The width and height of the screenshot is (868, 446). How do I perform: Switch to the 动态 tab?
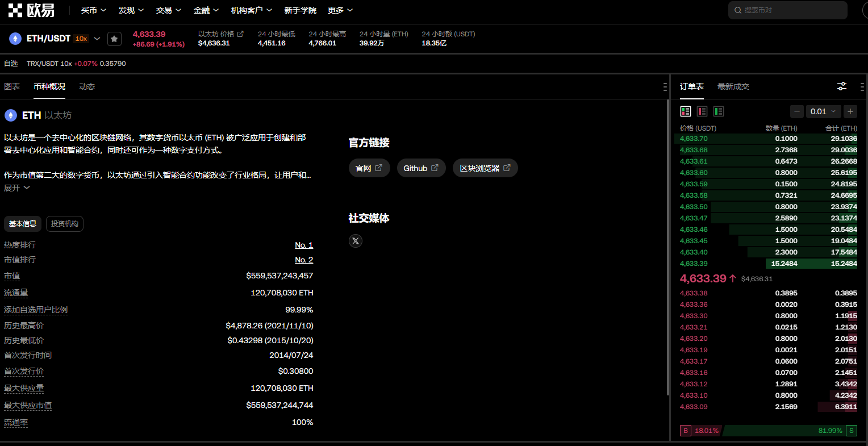tap(87, 86)
